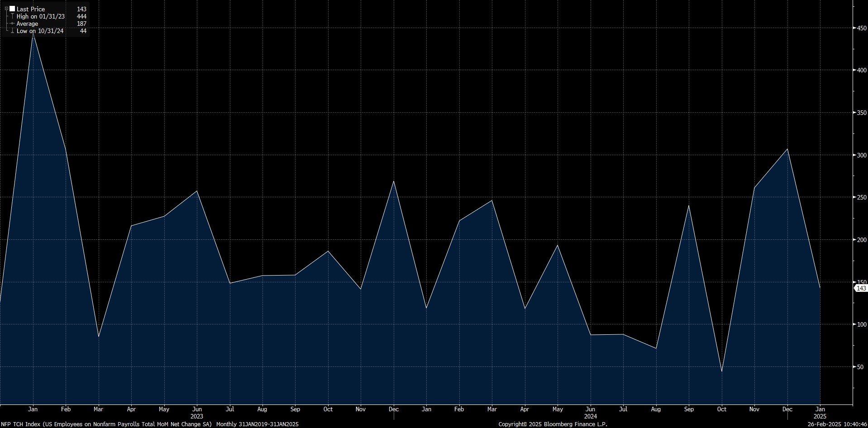
Task: Click the December 2024 peak data point
Action: click(787, 149)
